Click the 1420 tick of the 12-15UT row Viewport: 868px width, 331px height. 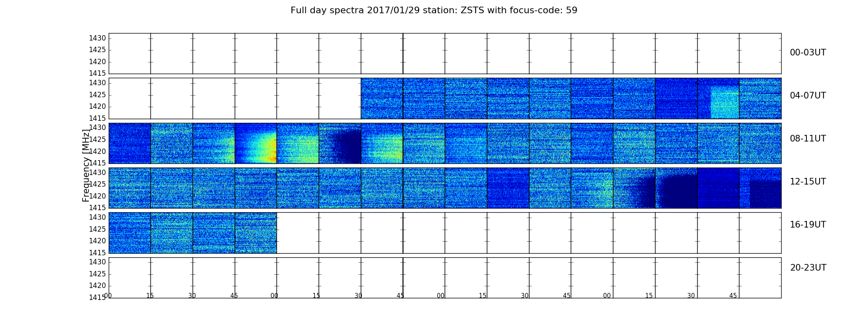point(98,196)
